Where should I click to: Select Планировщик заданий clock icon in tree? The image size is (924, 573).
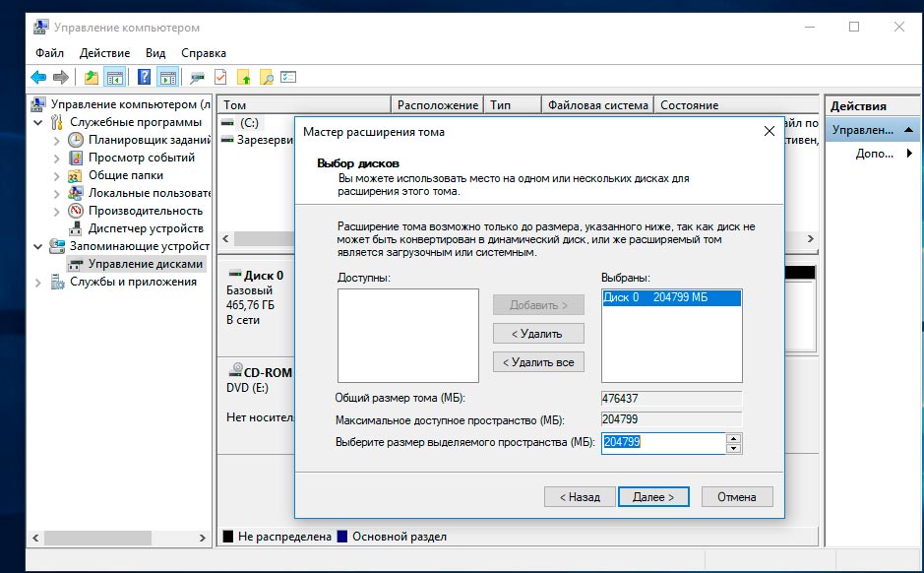76,140
